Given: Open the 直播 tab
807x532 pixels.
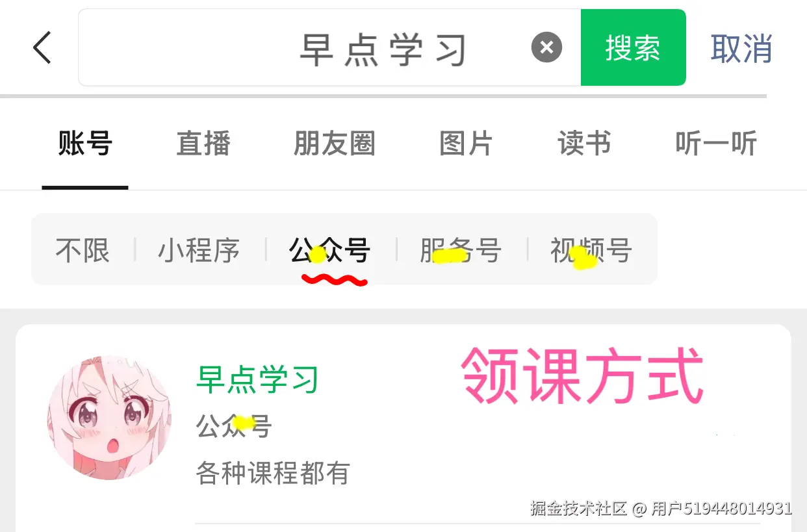Looking at the screenshot, I should (203, 143).
